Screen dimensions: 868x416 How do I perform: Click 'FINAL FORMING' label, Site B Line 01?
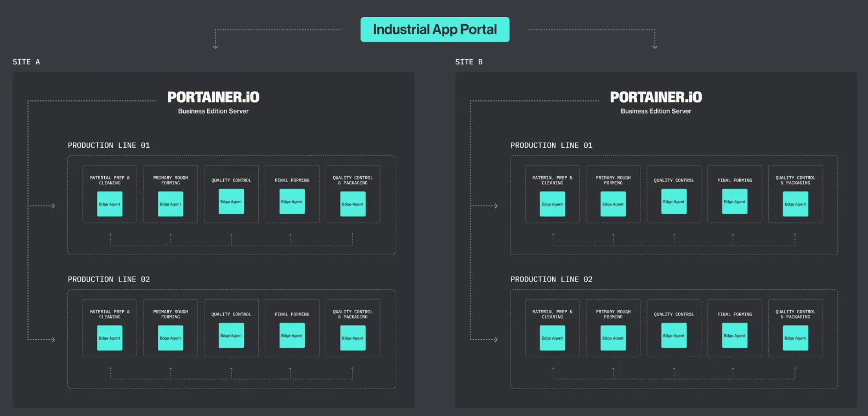[735, 181]
